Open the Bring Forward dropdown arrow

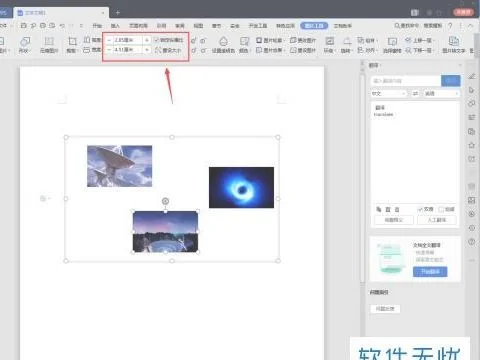tap(434, 40)
